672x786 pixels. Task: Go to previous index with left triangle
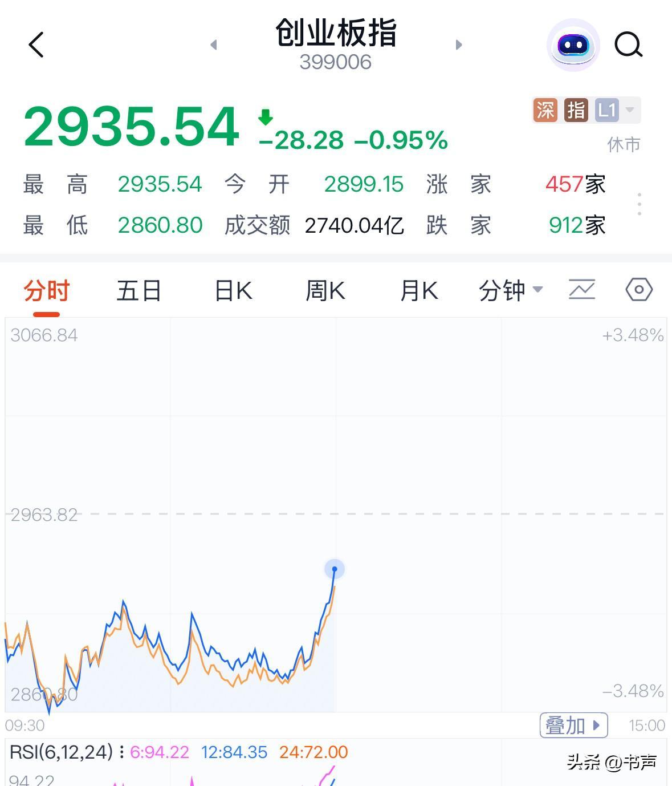coord(214,44)
